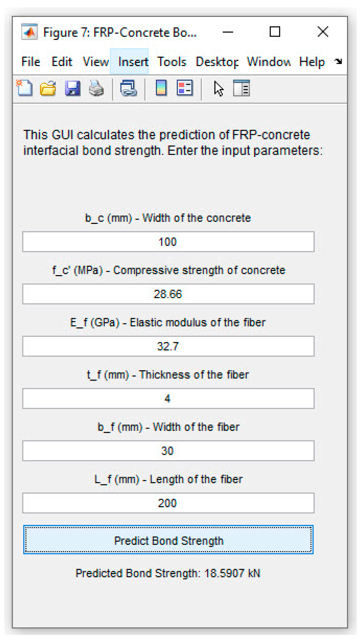364x641 pixels.
Task: Click the compressive strength input field
Action: (x=168, y=294)
